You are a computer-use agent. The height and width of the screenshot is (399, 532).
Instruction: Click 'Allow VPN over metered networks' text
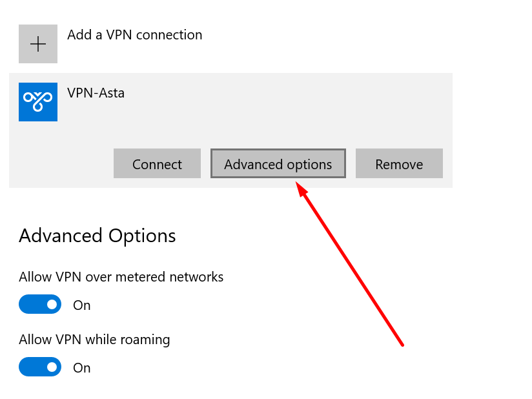tap(121, 277)
